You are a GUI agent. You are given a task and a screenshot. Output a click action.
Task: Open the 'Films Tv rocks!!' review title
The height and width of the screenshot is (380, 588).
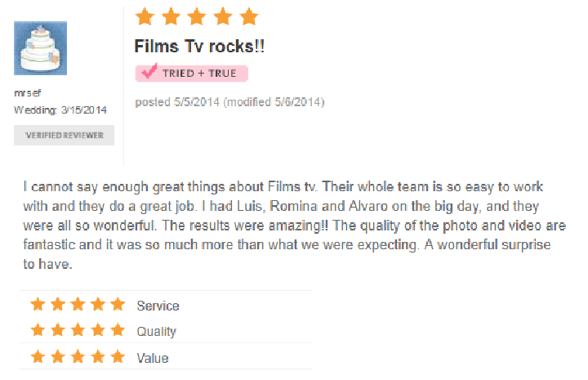pos(199,47)
